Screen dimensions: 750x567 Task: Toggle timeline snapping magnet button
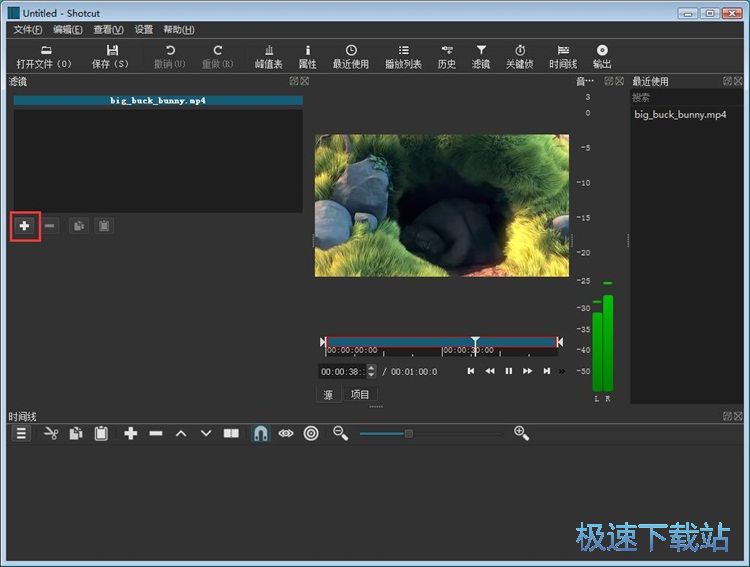pyautogui.click(x=260, y=433)
